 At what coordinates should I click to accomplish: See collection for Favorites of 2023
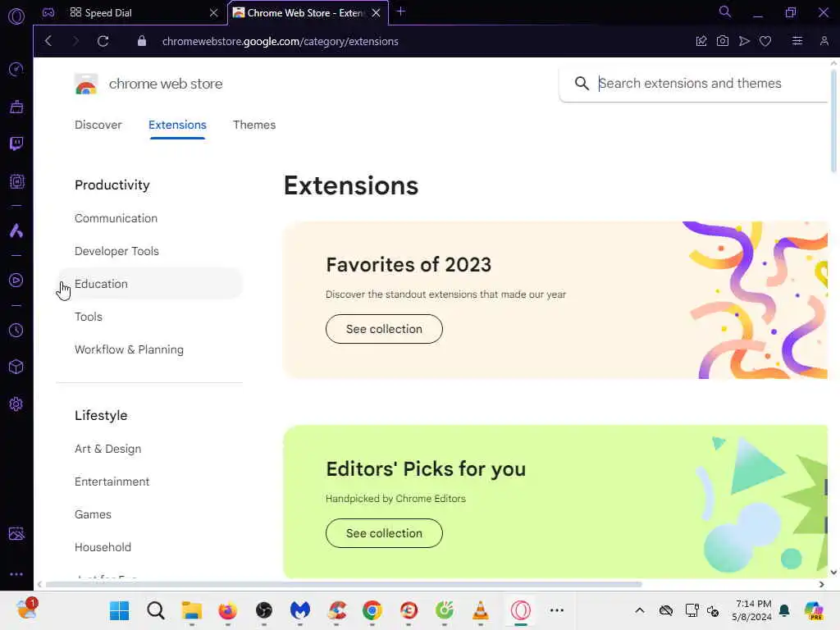point(384,329)
